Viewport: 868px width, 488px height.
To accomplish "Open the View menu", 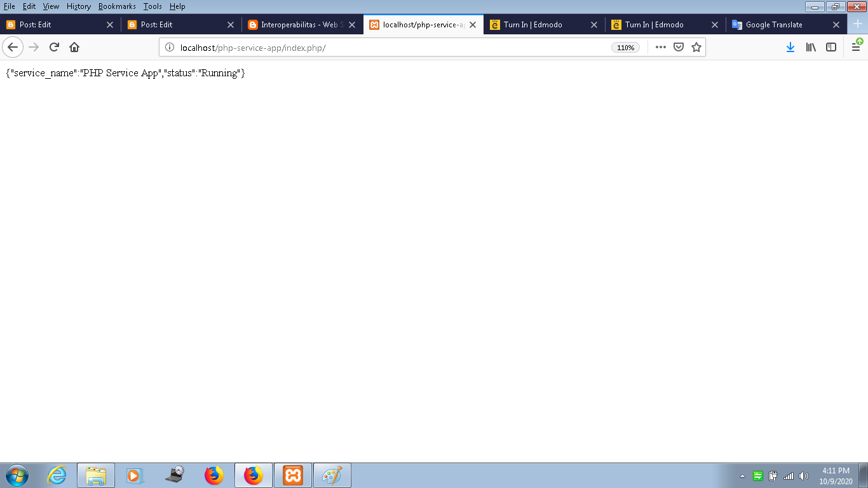I will tap(51, 6).
